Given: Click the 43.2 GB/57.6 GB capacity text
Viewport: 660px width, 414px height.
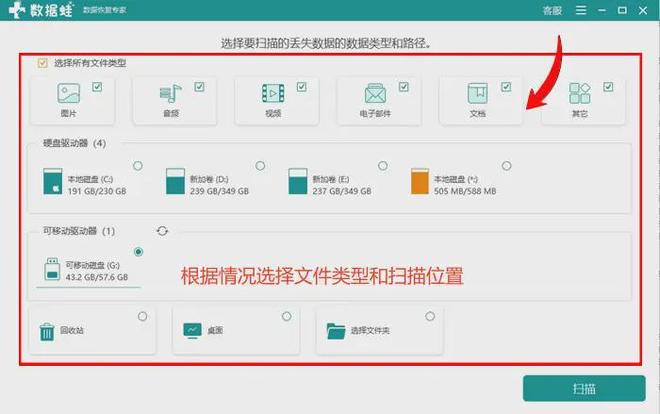Looking at the screenshot, I should (x=97, y=277).
